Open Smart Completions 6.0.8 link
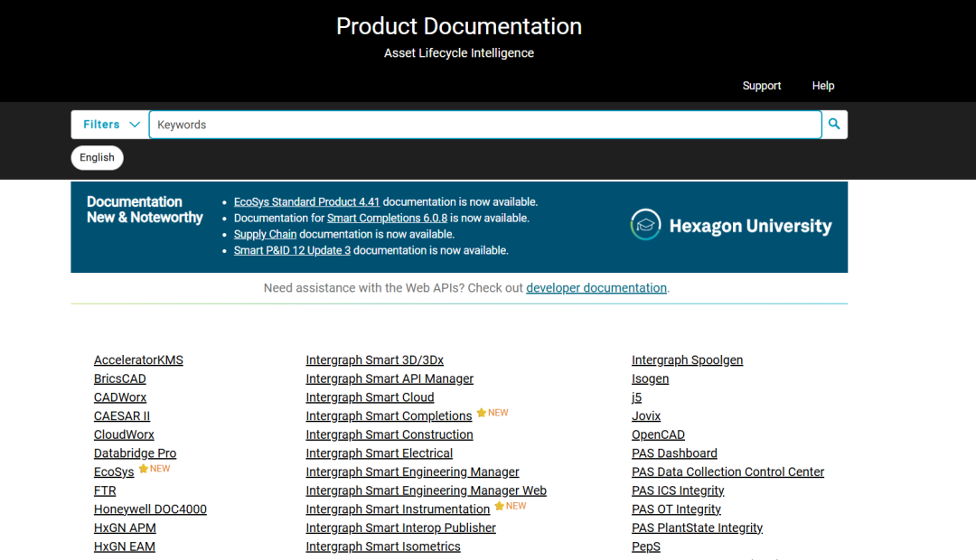The width and height of the screenshot is (976, 560). [387, 218]
